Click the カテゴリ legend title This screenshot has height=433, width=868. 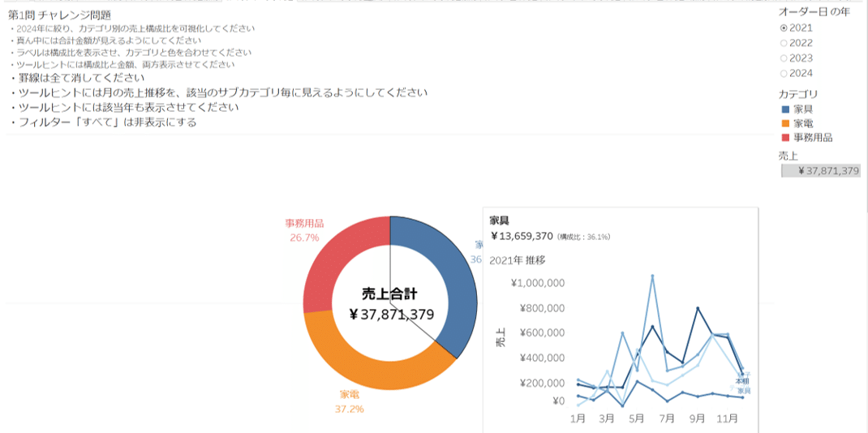[x=798, y=94]
